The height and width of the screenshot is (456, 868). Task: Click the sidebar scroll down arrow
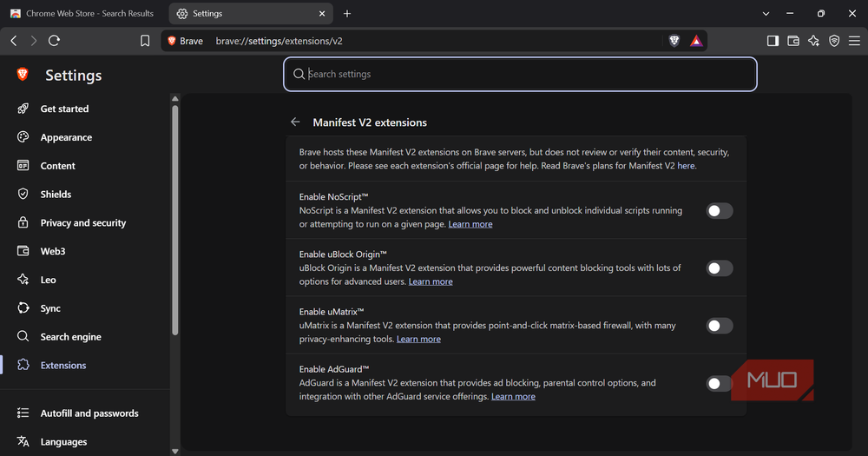[175, 451]
